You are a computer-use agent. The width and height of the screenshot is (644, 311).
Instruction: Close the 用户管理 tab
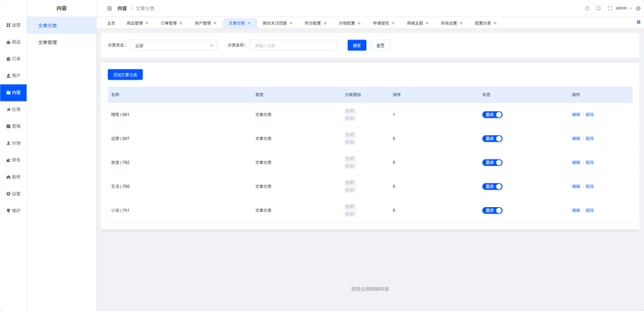[x=215, y=23]
